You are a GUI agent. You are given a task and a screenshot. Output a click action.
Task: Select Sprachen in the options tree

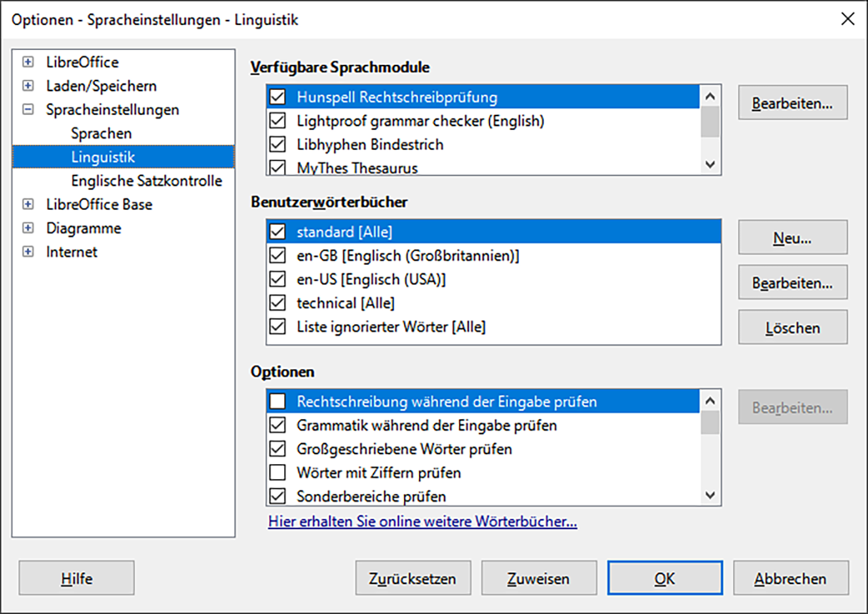(101, 134)
